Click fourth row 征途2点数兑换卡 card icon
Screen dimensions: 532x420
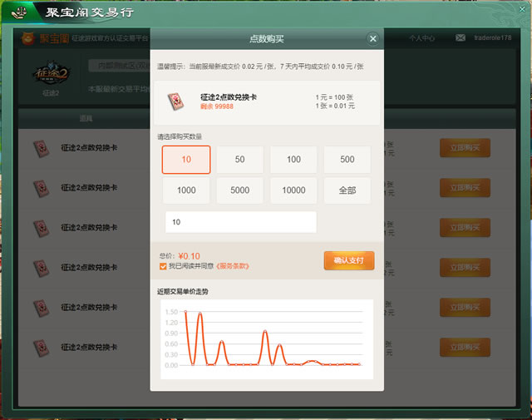tap(42, 269)
